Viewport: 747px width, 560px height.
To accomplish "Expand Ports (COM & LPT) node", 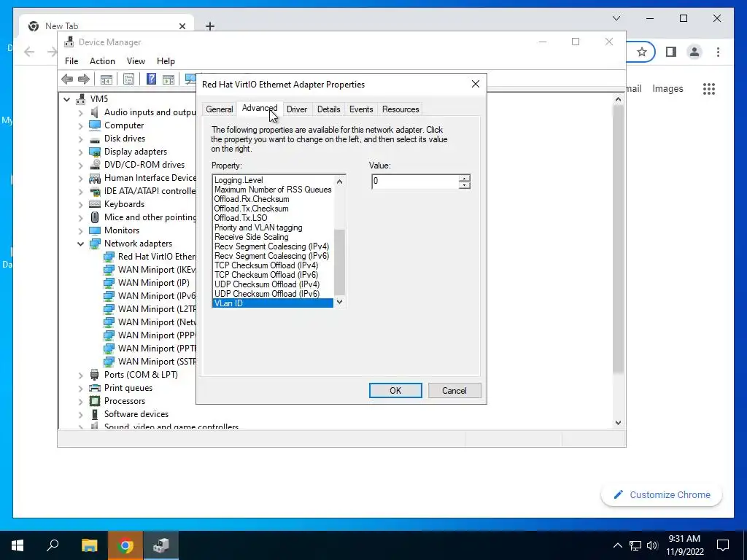I will click(80, 375).
